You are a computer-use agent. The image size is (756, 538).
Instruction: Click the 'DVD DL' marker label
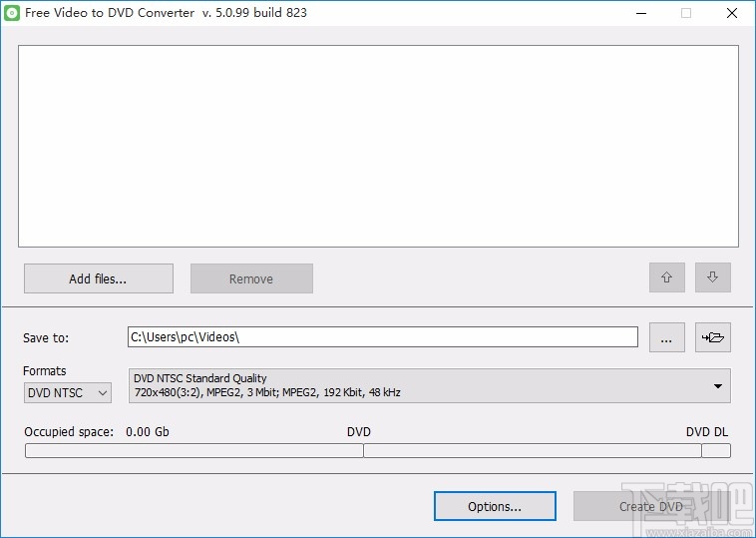(x=707, y=432)
